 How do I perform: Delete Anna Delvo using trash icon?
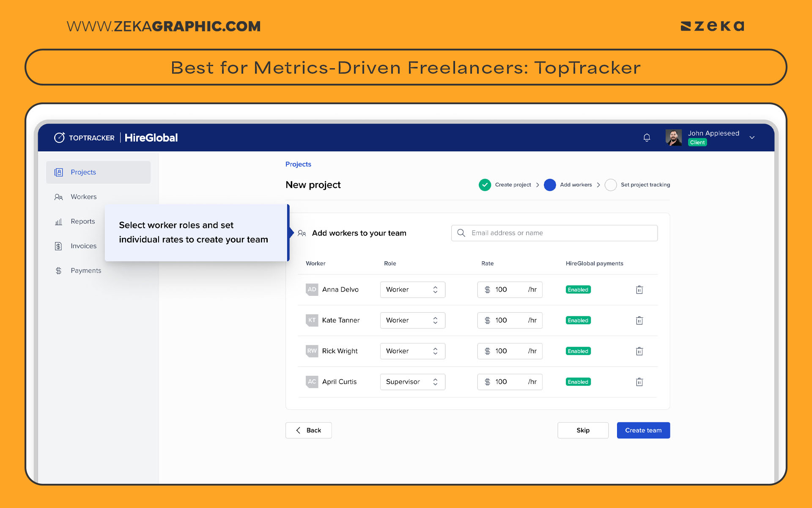tap(639, 290)
